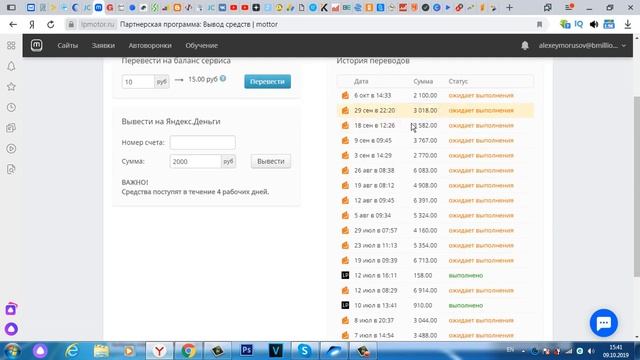This screenshot has width=640, height=360.
Task: Click the Yandex Я home button
Action: click(x=32, y=24)
